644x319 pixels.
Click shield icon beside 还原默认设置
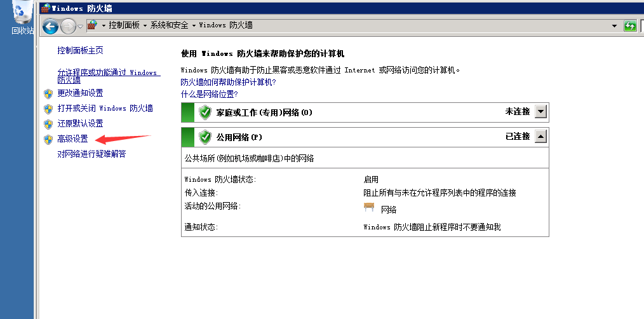pos(48,124)
